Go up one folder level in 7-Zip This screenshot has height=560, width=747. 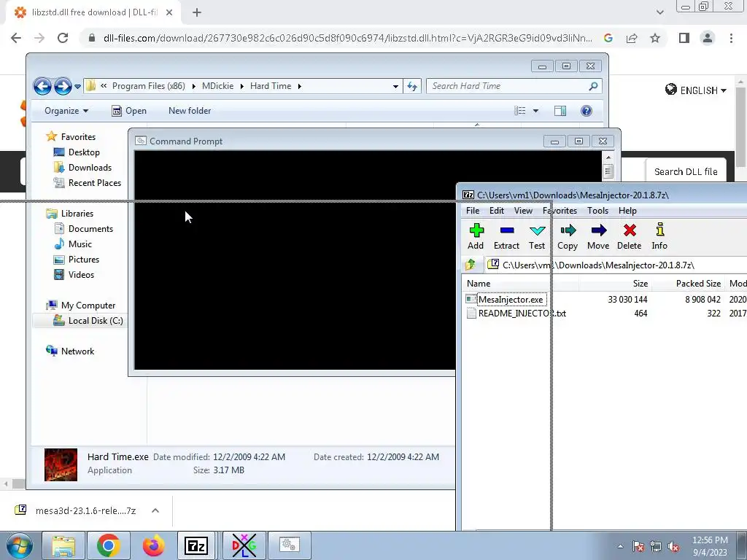471,264
